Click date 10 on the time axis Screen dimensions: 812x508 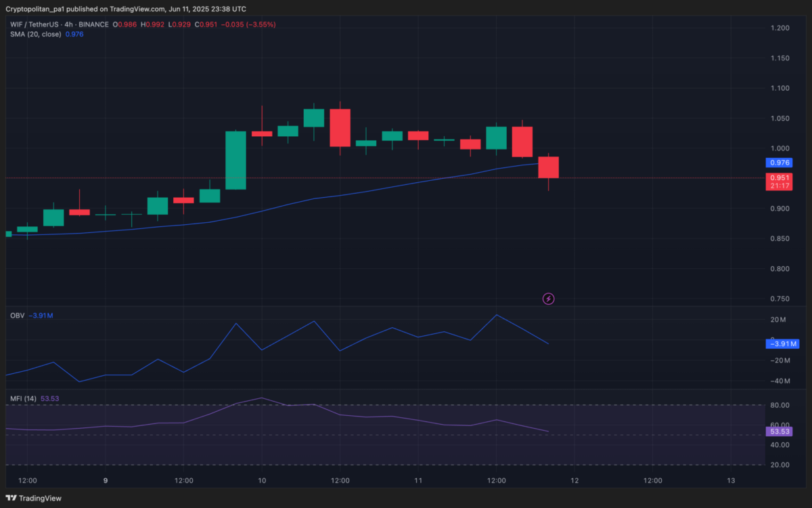point(262,481)
